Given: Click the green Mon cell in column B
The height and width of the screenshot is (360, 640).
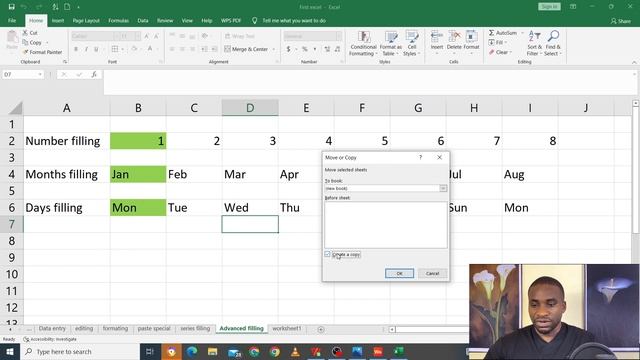Looking at the screenshot, I should pyautogui.click(x=138, y=207).
